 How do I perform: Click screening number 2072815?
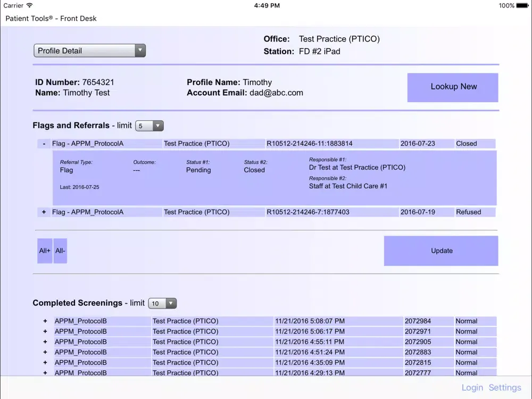tap(418, 362)
